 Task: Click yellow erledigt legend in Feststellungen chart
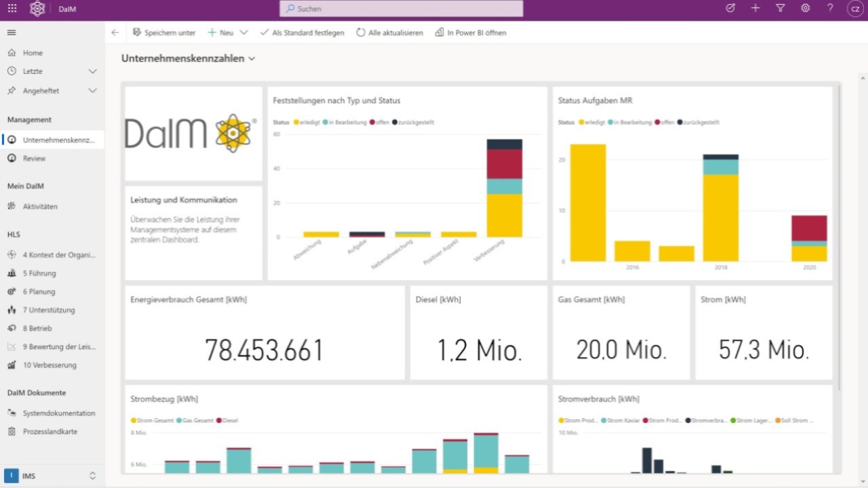[x=306, y=123]
